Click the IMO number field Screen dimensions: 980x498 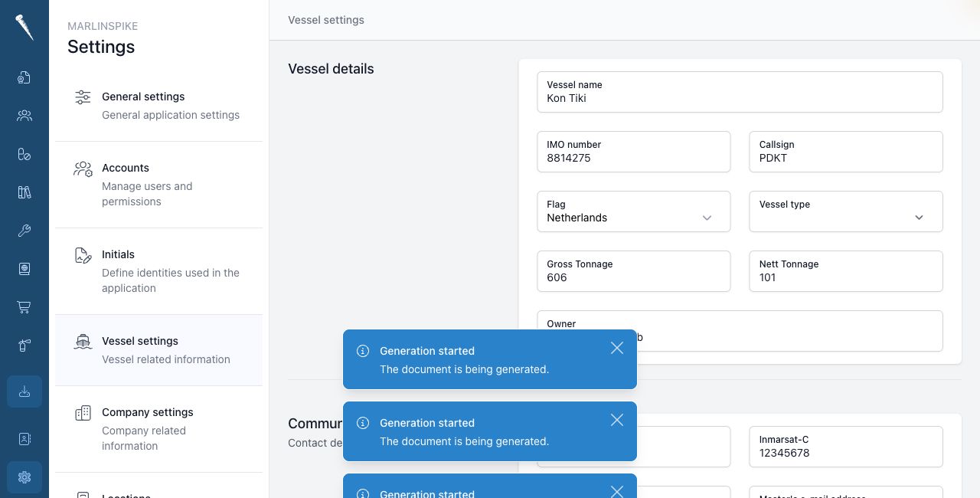634,152
